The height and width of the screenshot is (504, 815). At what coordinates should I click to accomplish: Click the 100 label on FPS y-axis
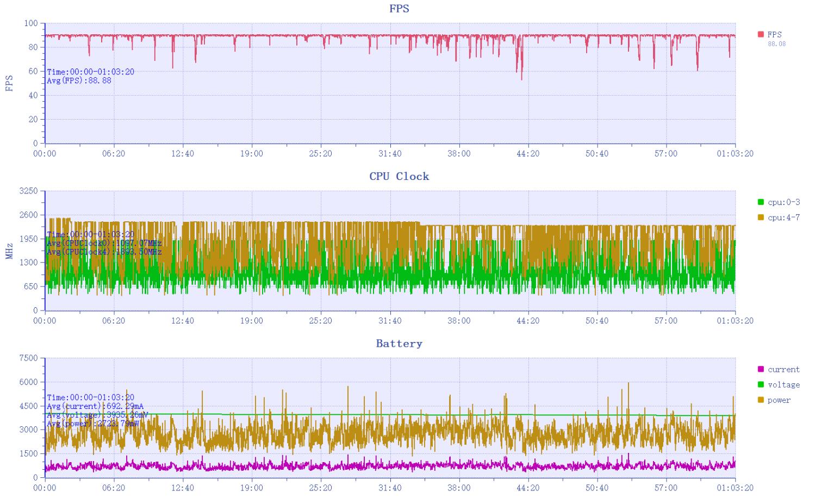click(30, 23)
